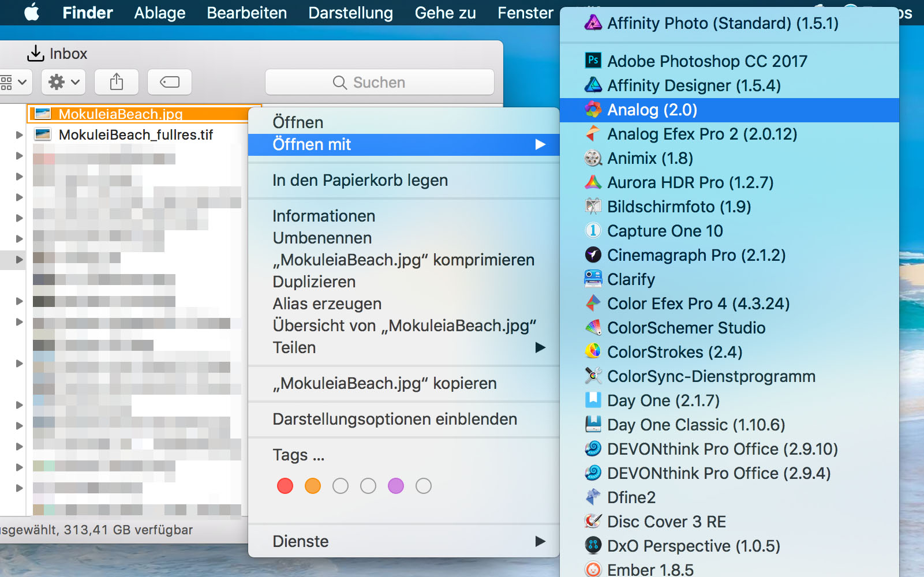
Task: Click the Day One bookmark icon
Action: tap(593, 400)
